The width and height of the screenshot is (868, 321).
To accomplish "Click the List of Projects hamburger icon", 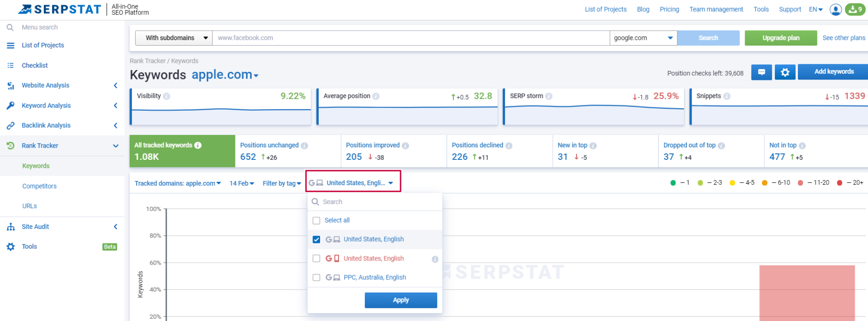I will pos(10,46).
